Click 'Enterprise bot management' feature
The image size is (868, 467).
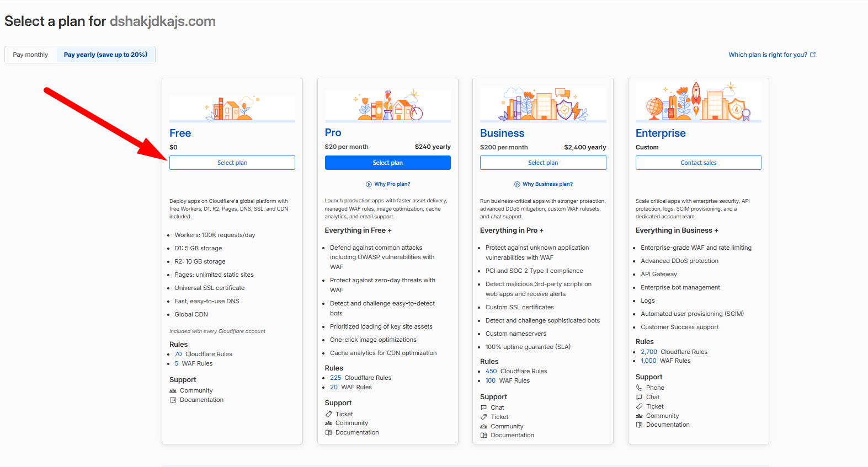(680, 288)
